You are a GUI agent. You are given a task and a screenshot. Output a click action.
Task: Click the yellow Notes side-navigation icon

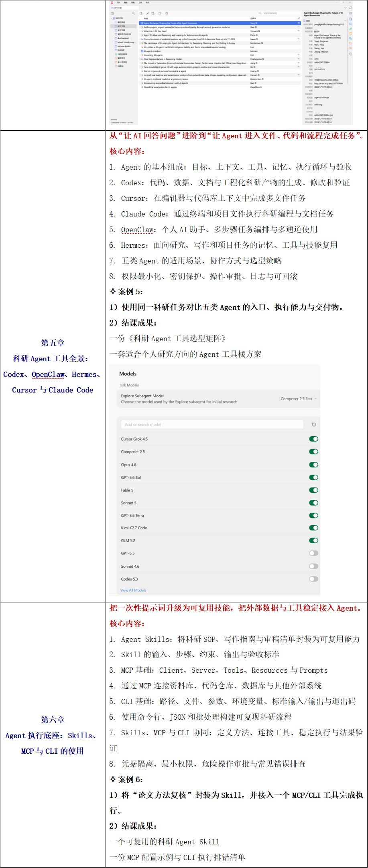point(350,33)
